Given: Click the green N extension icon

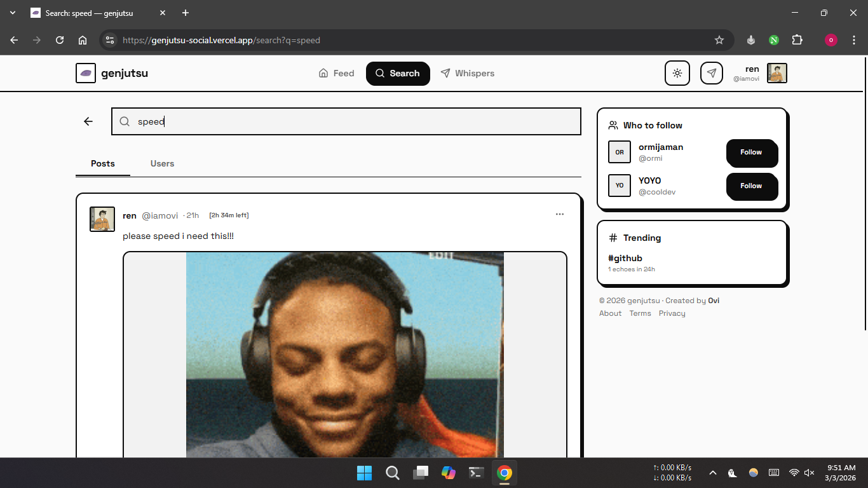Looking at the screenshot, I should click(x=774, y=40).
